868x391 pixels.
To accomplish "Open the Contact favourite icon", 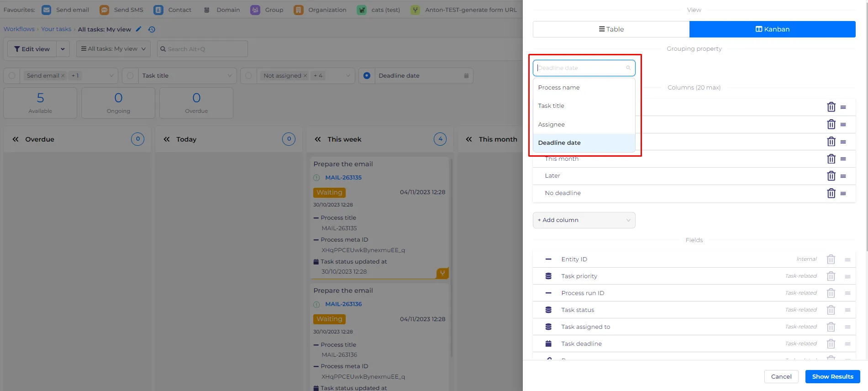I will point(158,10).
